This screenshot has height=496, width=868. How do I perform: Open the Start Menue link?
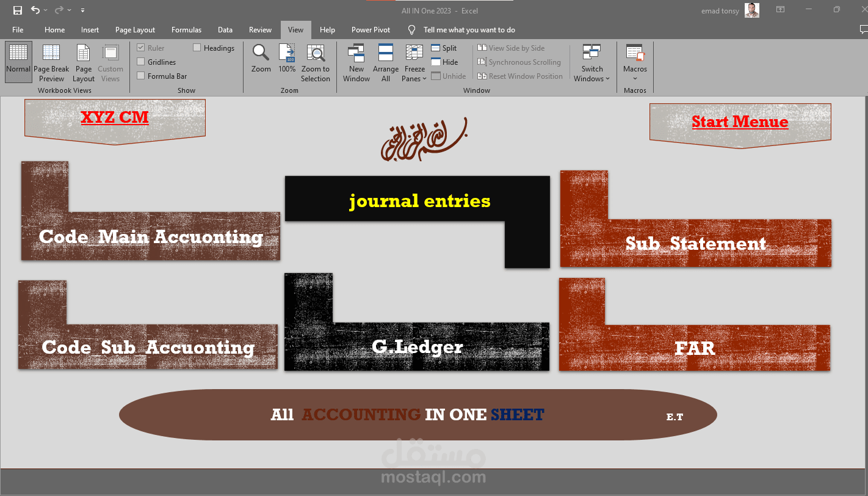click(x=740, y=122)
